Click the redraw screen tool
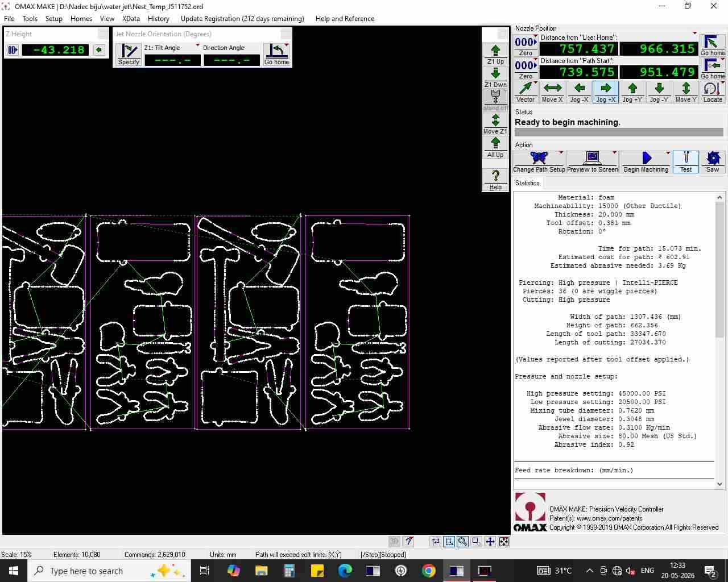Screen dimensions: 728x582 [436, 542]
